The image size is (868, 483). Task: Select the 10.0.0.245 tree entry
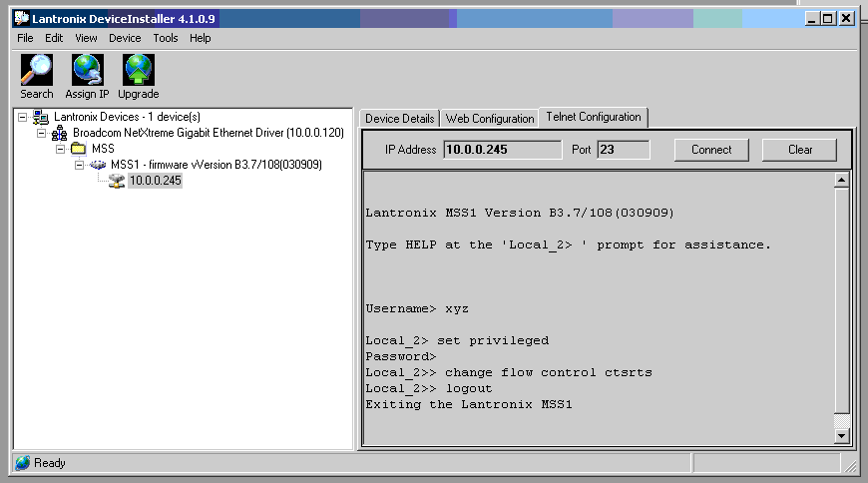(155, 181)
